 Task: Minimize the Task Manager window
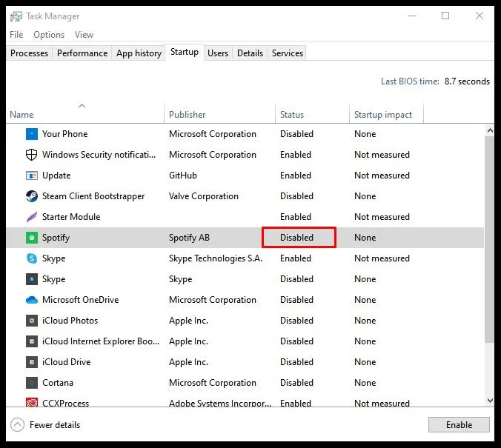pos(412,16)
